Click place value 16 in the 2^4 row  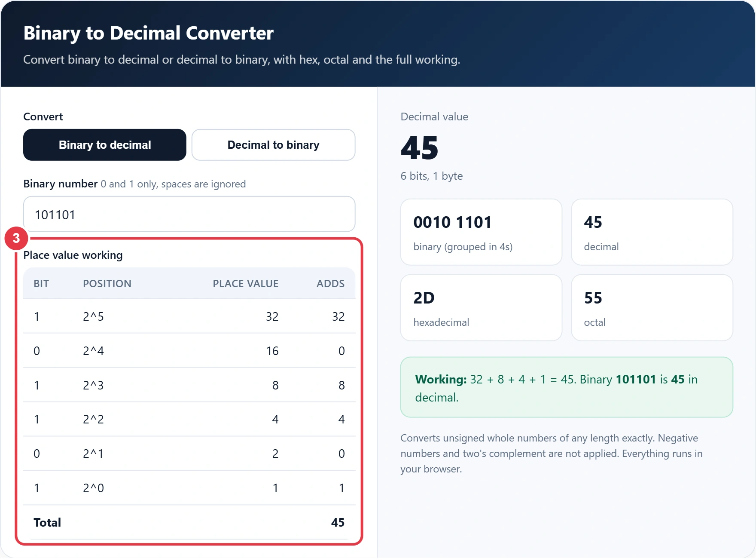(272, 351)
